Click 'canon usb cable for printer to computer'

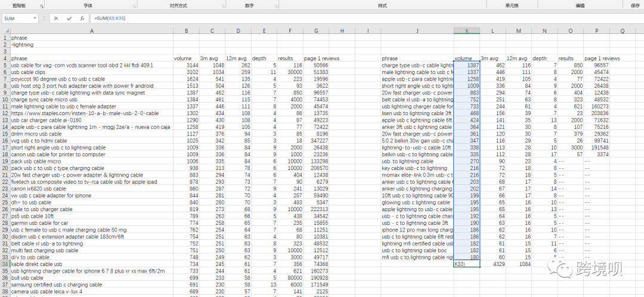click(92, 154)
